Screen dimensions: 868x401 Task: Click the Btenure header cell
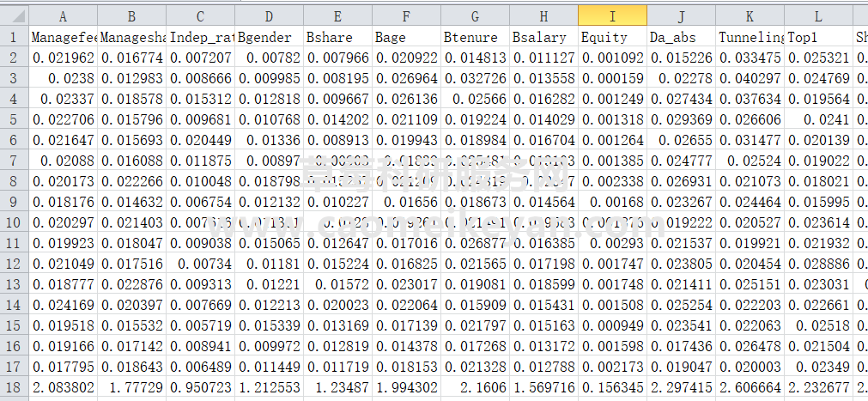[x=475, y=37]
